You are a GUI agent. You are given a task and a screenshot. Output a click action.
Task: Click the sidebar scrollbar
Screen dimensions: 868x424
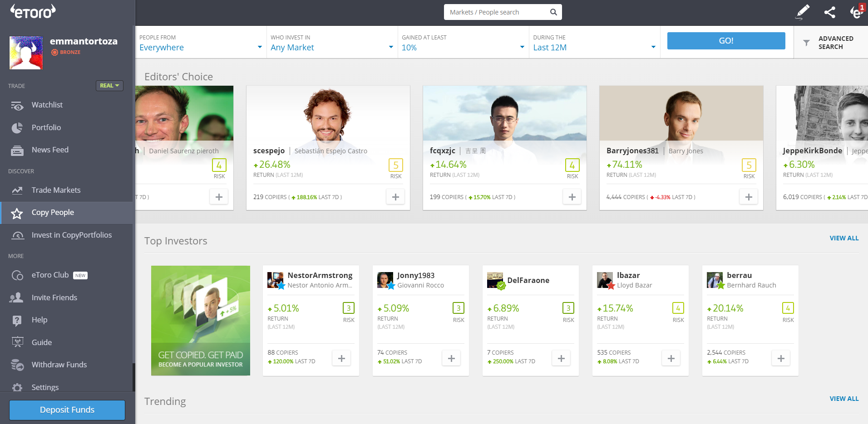click(134, 376)
